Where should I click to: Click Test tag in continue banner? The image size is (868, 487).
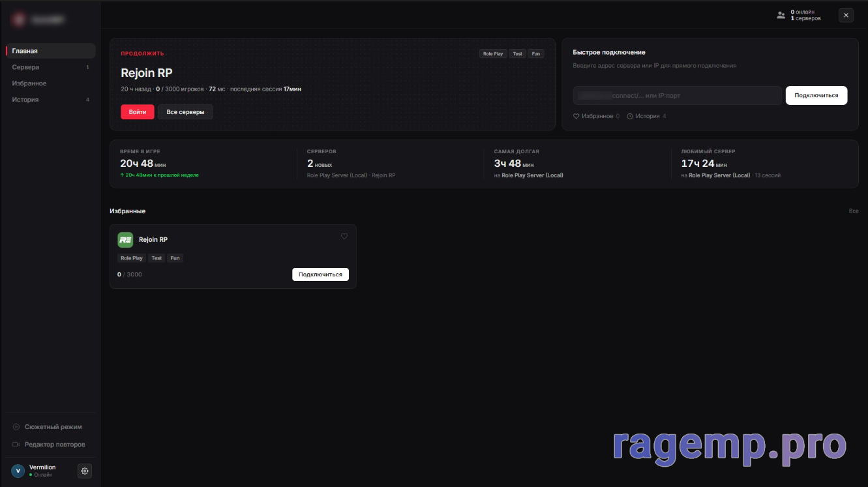517,53
